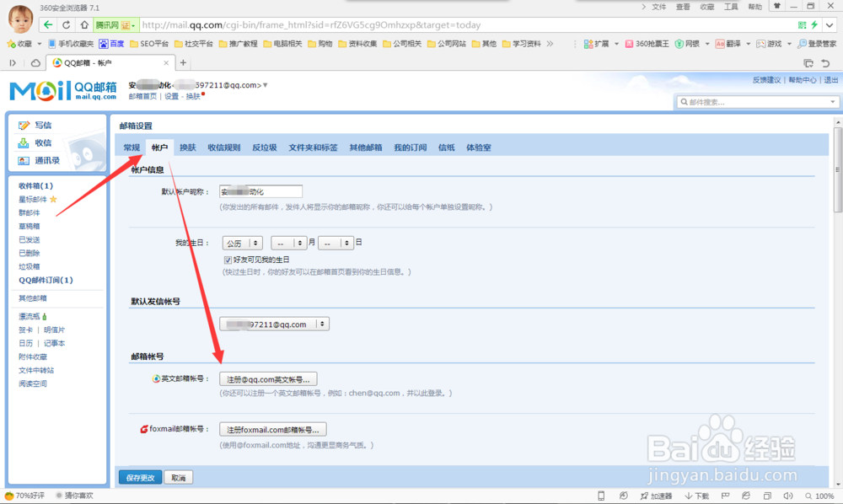Expand address bar history dropdown
The height and width of the screenshot is (504, 843).
(830, 24)
